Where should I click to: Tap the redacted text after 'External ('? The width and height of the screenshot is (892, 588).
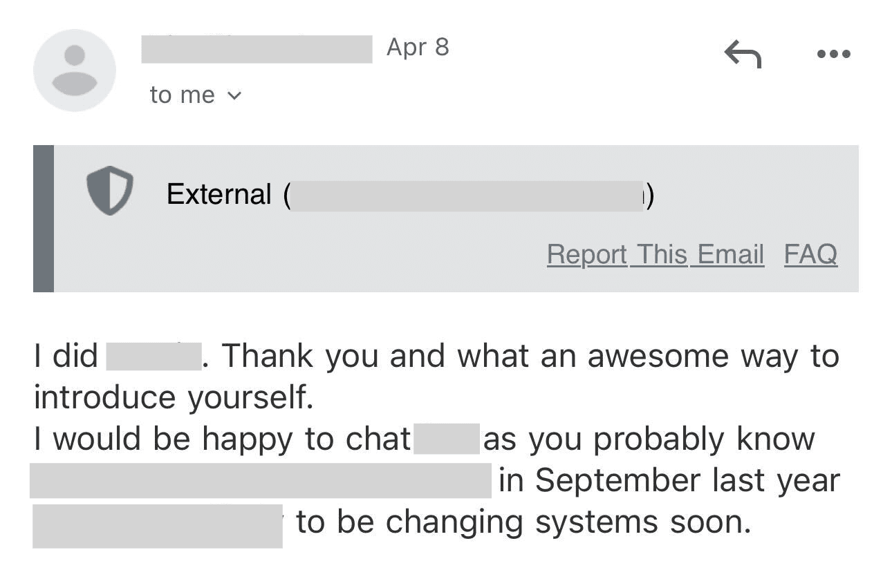pos(467,194)
